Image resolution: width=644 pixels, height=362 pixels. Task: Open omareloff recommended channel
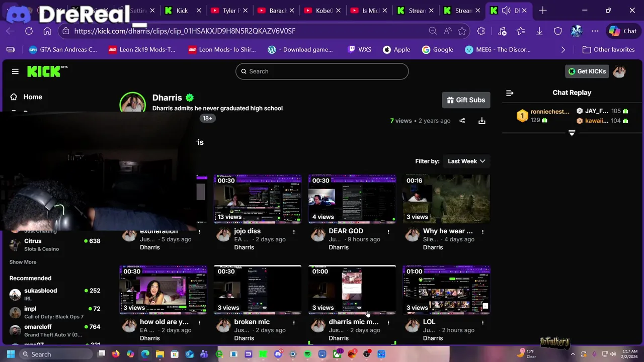(54, 330)
